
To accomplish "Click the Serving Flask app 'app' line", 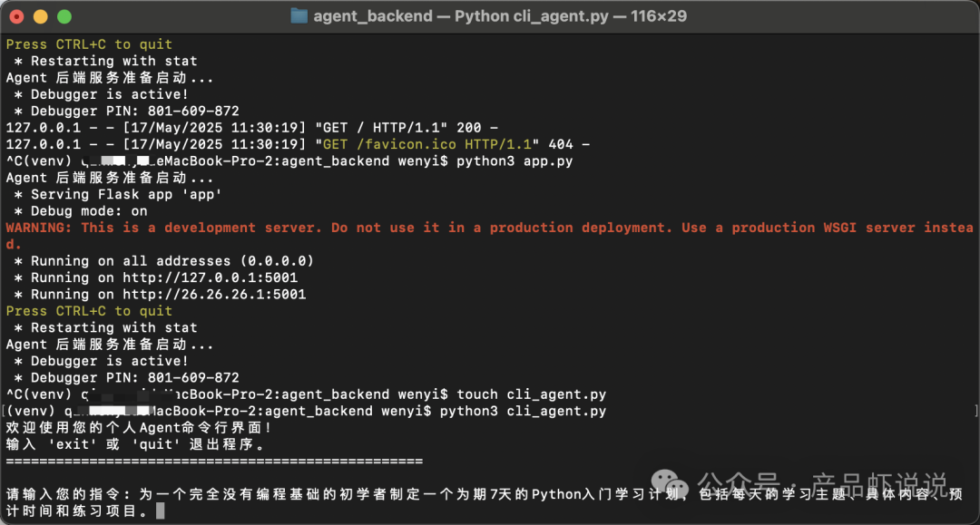I will [118, 195].
